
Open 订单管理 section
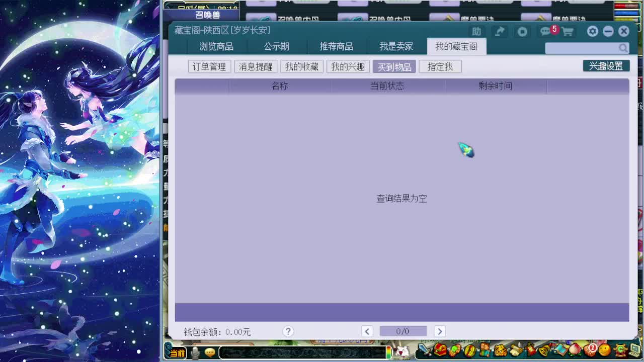pyautogui.click(x=209, y=66)
